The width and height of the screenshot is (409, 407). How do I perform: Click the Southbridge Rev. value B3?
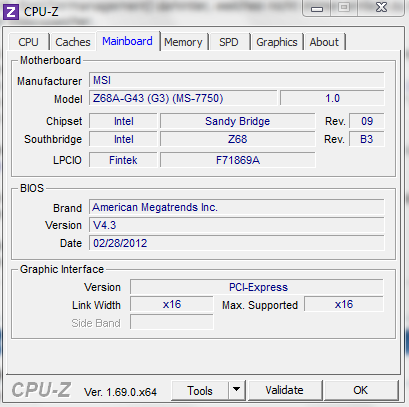pos(367,139)
